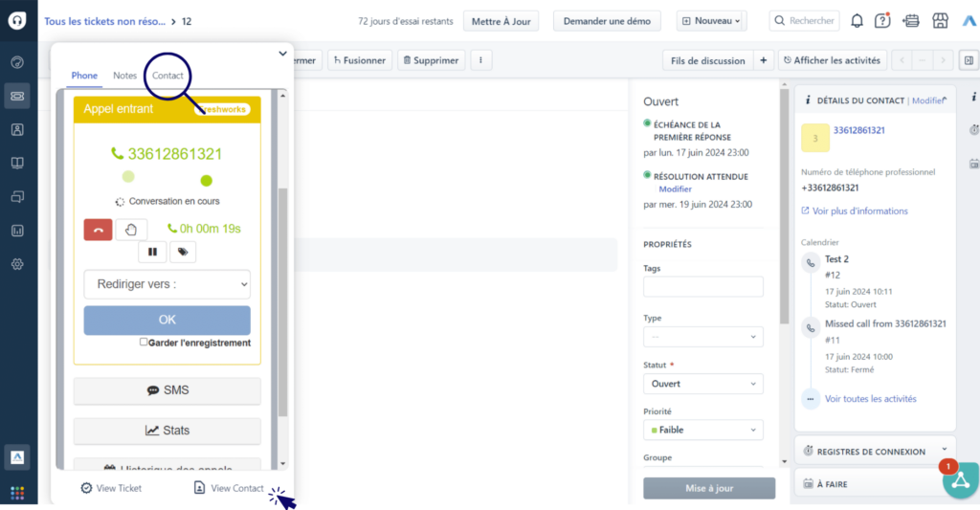Click the phone widget vertical scrollbar
The height and width of the screenshot is (510, 980).
[282, 301]
